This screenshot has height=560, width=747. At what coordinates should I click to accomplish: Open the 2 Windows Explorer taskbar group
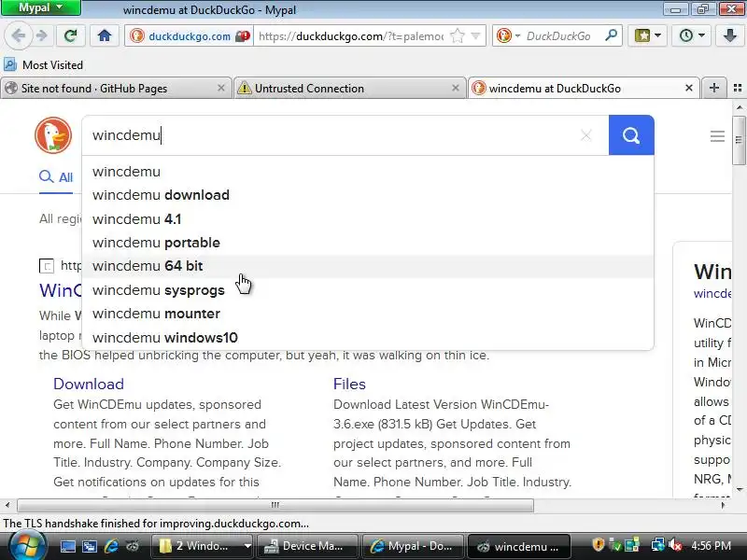pyautogui.click(x=204, y=546)
